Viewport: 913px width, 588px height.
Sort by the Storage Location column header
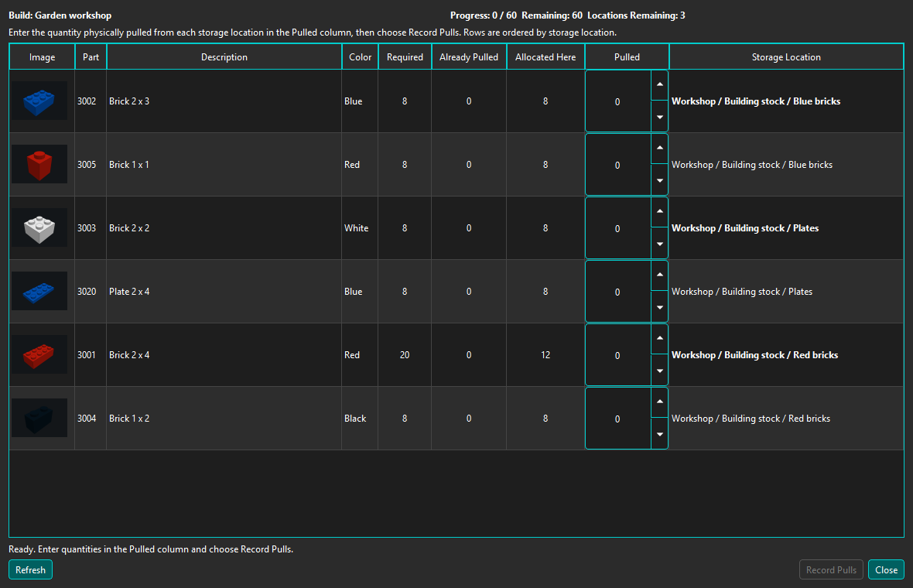click(786, 57)
